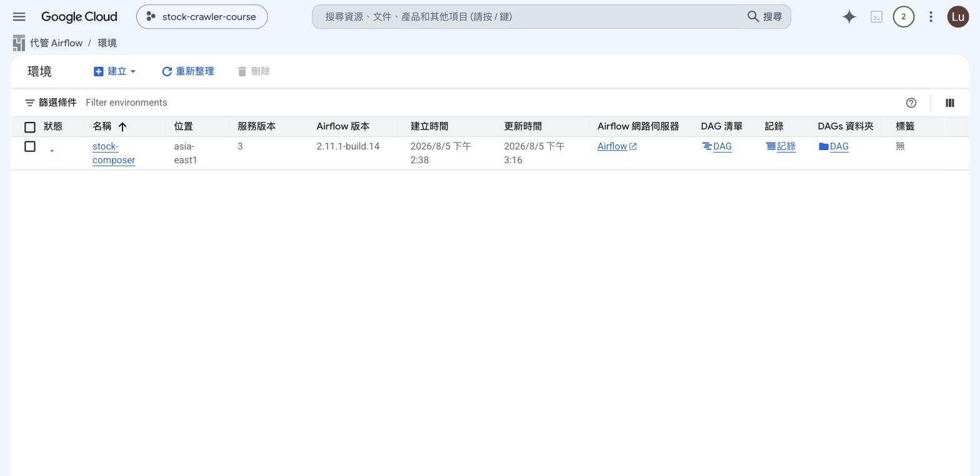This screenshot has width=980, height=476.
Task: Click the 無 labels cell
Action: (900, 146)
